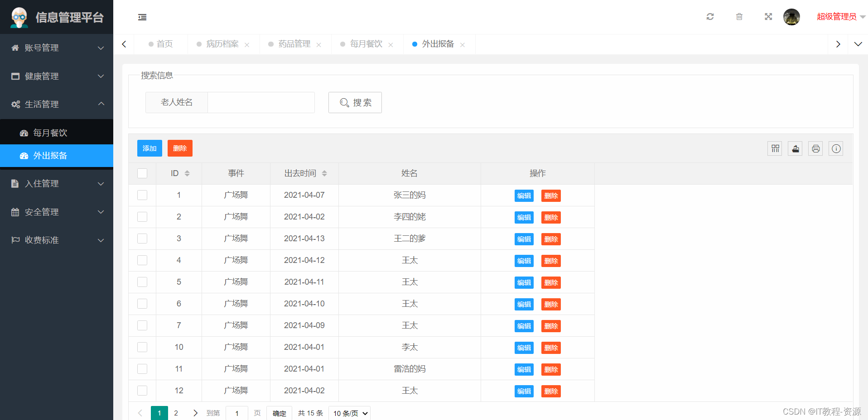Check the row with ID 3

coord(142,239)
